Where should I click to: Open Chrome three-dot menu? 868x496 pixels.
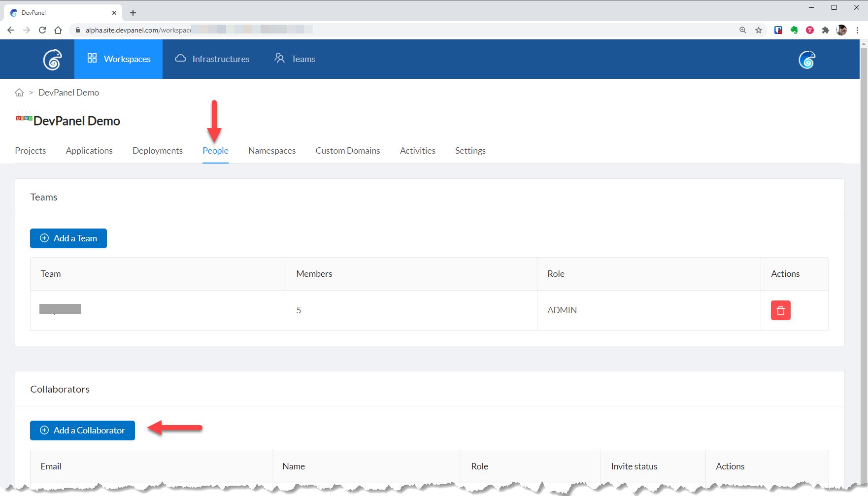point(857,30)
